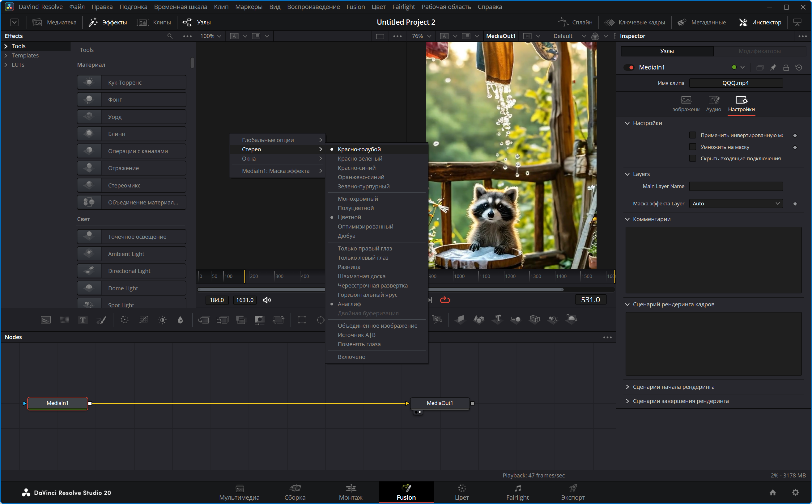
Task: Click search icon in Effects panel
Action: (170, 36)
